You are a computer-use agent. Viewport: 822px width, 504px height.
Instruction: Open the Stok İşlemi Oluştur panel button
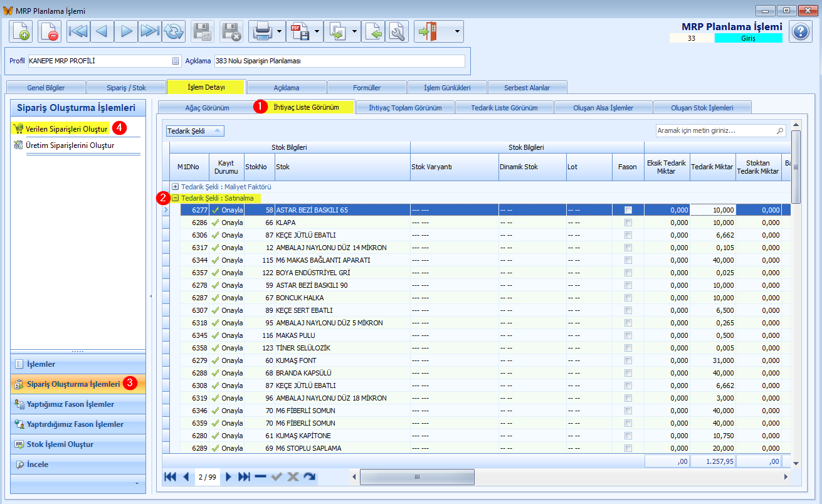(x=78, y=444)
